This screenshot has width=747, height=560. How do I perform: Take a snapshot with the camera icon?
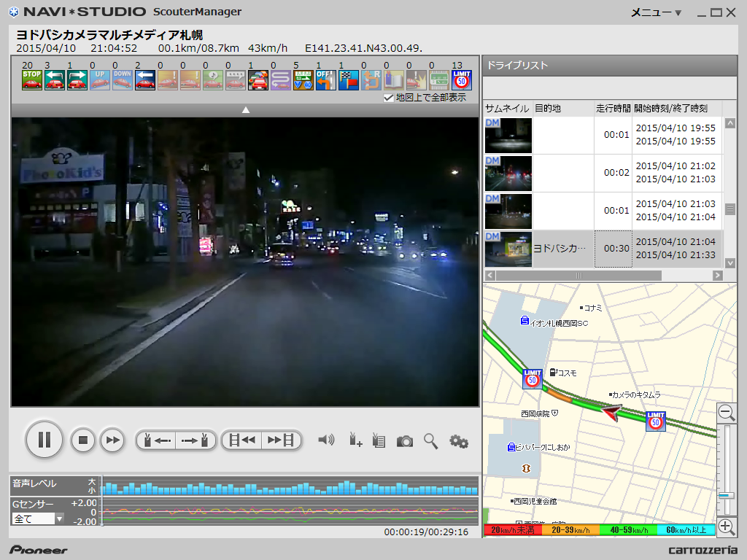(x=405, y=441)
